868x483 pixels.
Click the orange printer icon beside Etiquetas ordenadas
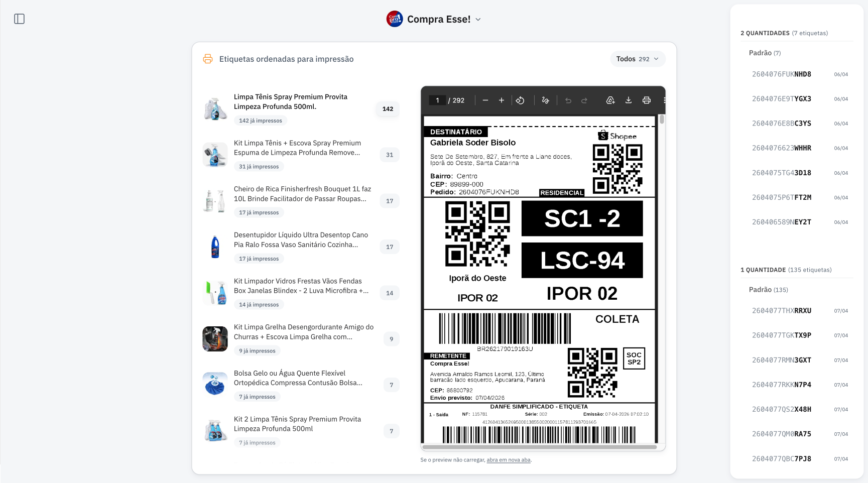click(x=207, y=59)
